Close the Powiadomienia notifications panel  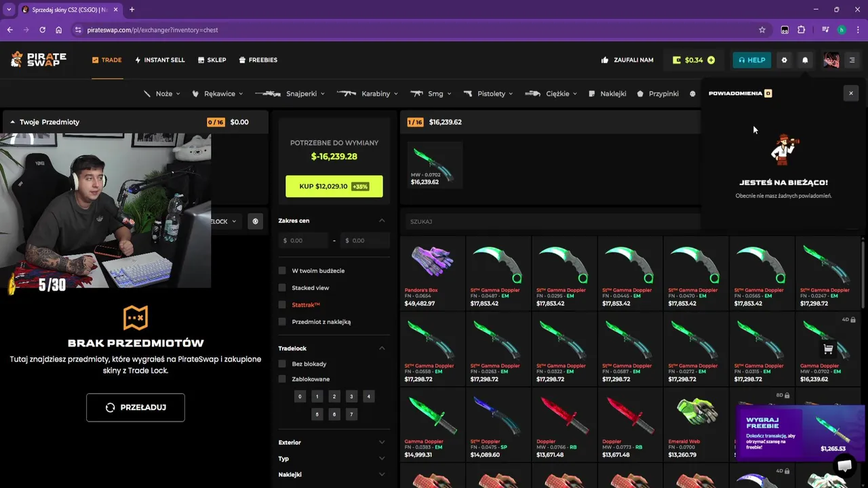pos(851,94)
